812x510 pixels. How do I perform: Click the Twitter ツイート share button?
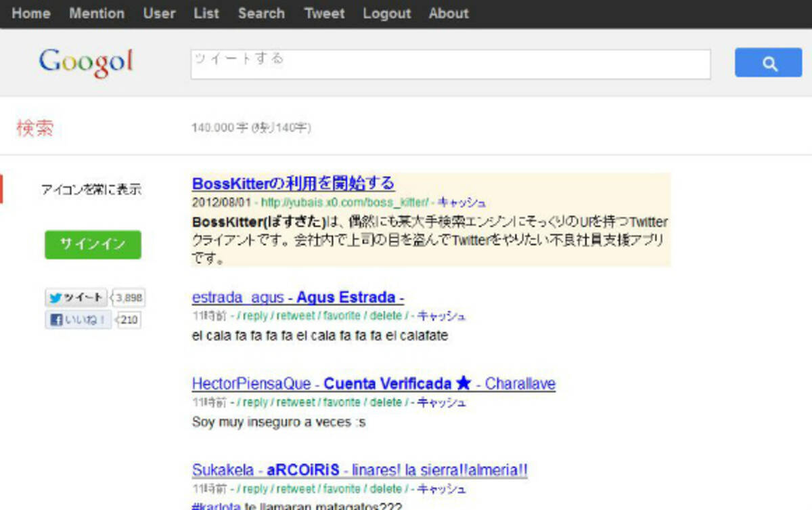point(76,297)
